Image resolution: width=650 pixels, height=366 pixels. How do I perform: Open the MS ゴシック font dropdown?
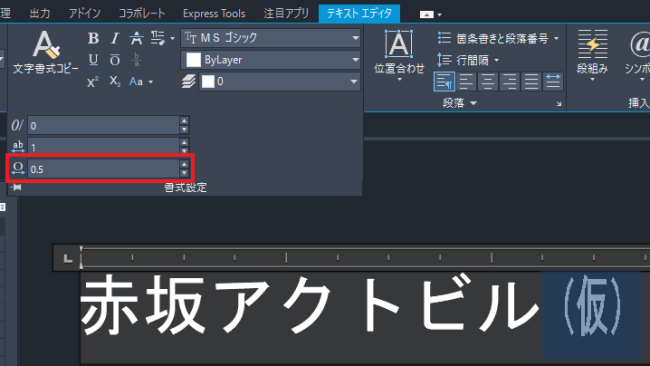tap(271, 38)
